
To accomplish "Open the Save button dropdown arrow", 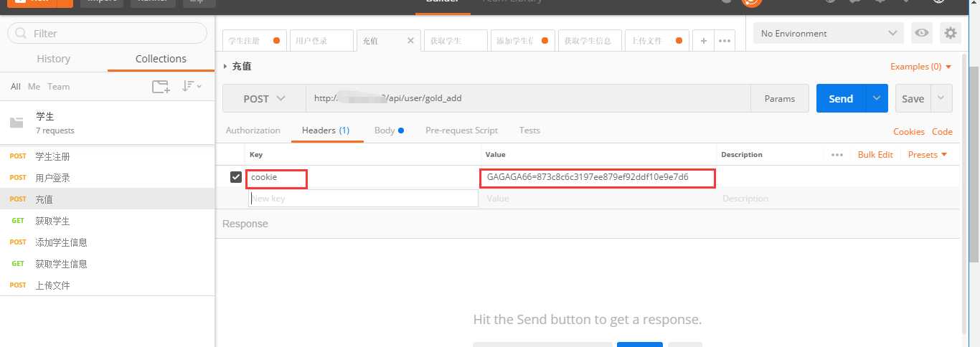I will tap(942, 98).
